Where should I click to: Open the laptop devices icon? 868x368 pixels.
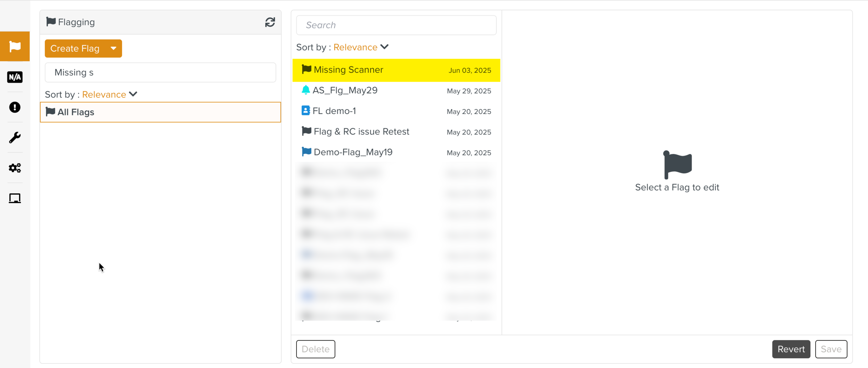(x=15, y=198)
